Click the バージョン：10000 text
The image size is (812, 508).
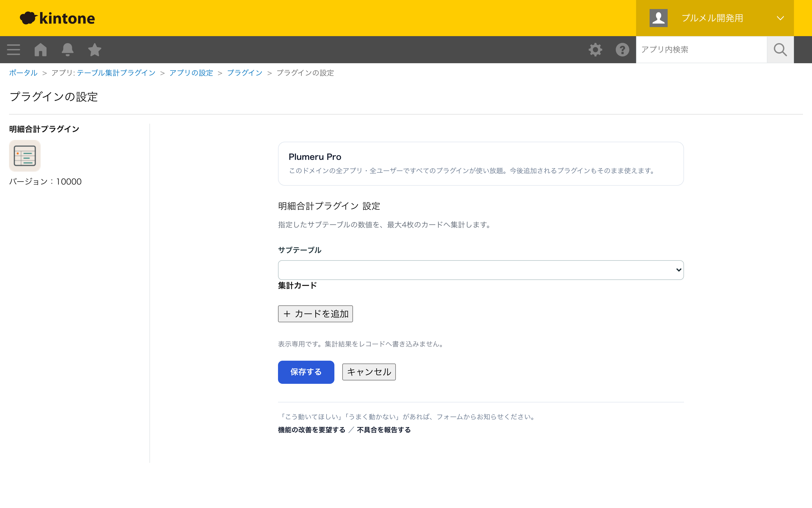45,182
